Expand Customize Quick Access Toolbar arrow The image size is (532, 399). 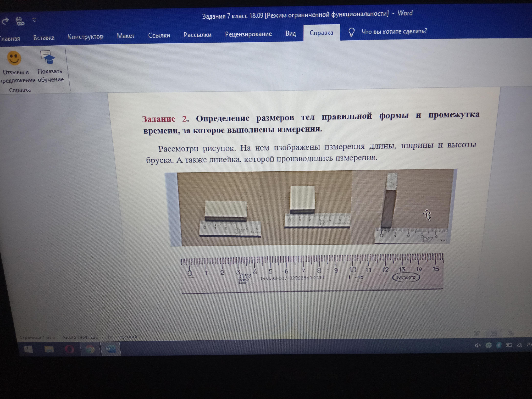pyautogui.click(x=34, y=20)
